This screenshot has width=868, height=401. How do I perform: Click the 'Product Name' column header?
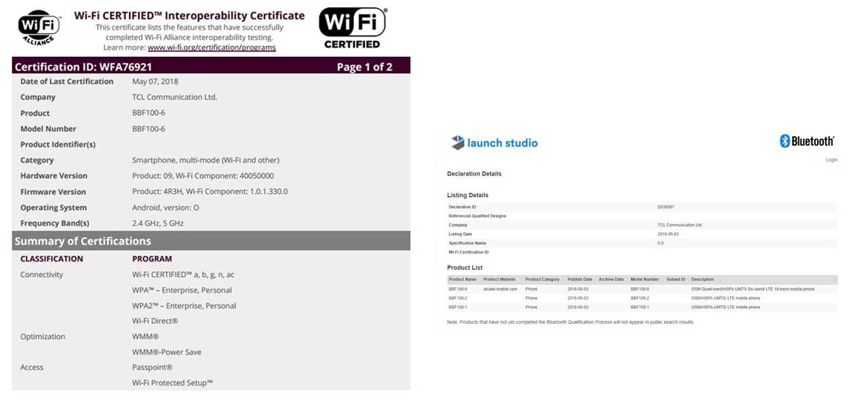click(462, 279)
